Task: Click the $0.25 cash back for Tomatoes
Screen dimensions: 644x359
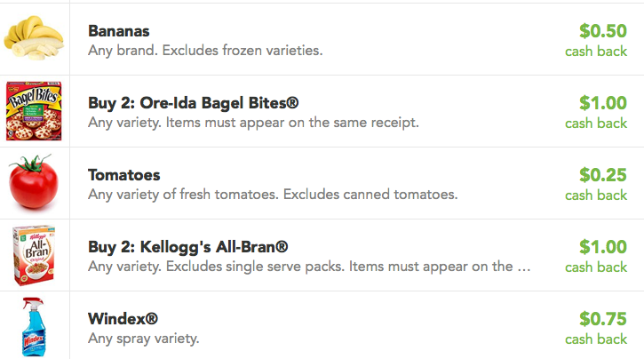Action: coord(596,185)
